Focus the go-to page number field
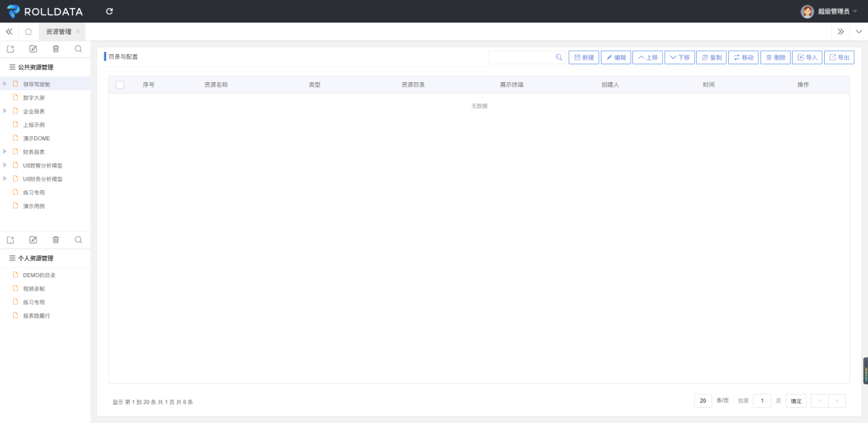The image size is (868, 423). 762,401
